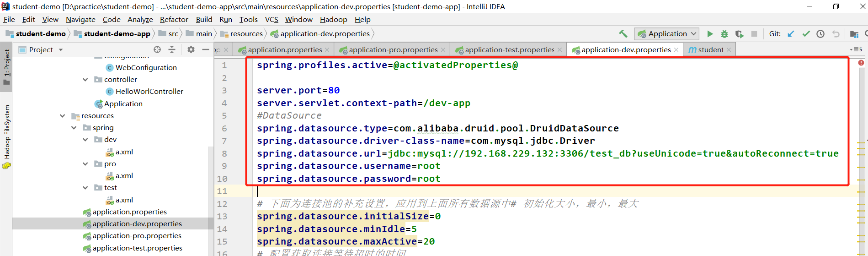The width and height of the screenshot is (868, 256).
Task: Open the Refactor menu
Action: (x=174, y=19)
